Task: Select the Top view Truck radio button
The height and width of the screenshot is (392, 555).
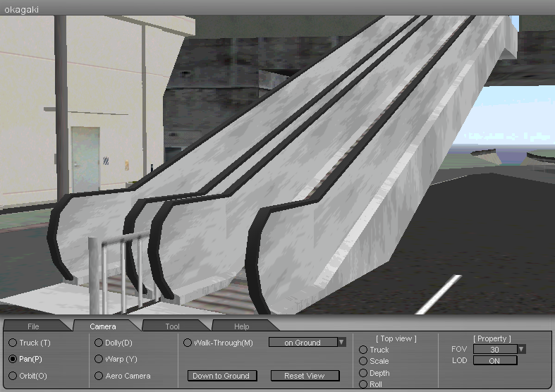Action: pos(363,350)
